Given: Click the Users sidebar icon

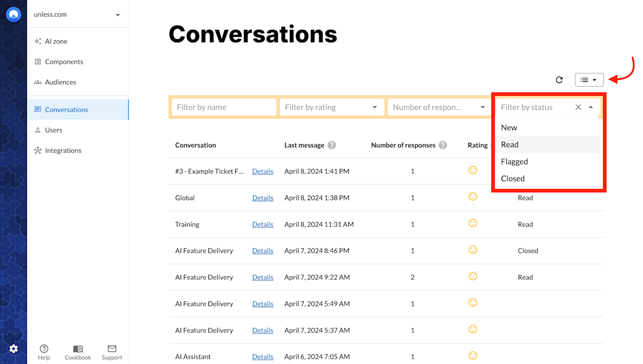Looking at the screenshot, I should [x=37, y=130].
